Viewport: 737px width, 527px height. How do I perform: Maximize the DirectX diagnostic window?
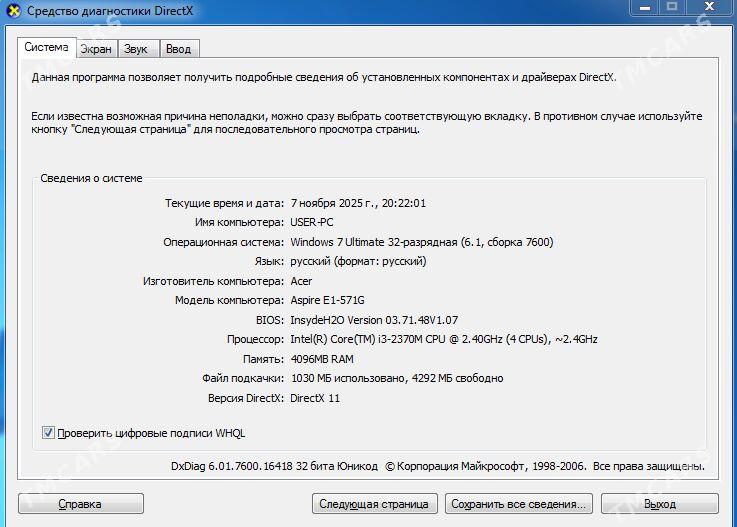coord(672,8)
